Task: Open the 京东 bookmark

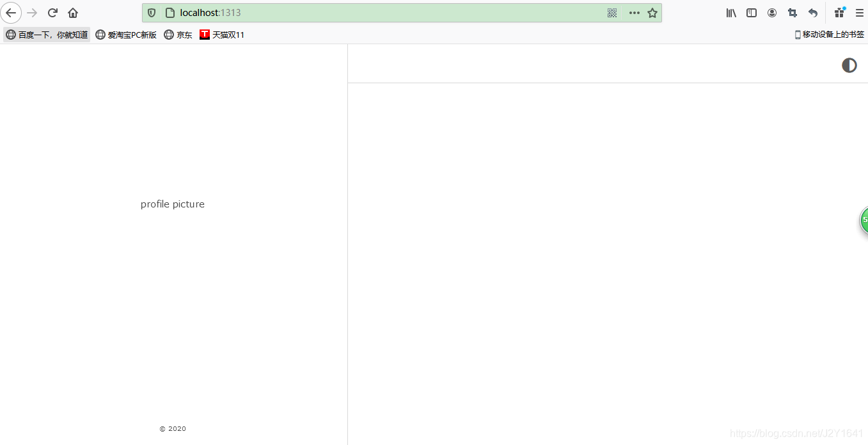Action: pyautogui.click(x=178, y=35)
